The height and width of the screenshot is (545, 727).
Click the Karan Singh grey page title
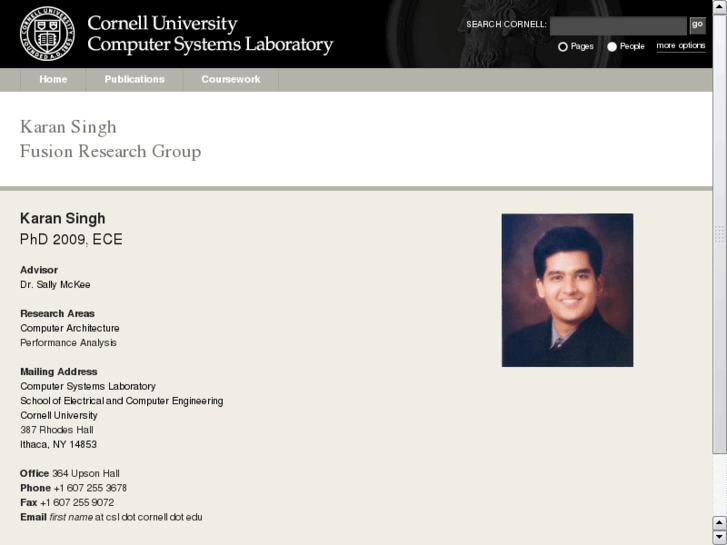pos(68,127)
